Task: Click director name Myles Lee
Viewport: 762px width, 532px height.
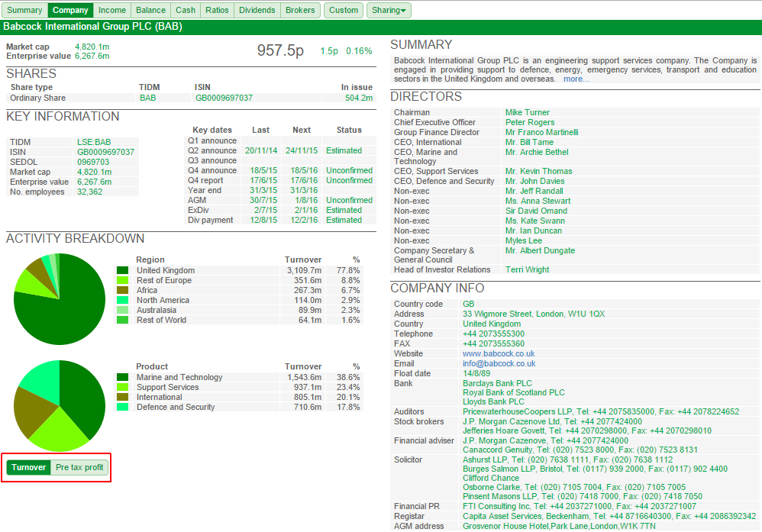Action: point(523,241)
